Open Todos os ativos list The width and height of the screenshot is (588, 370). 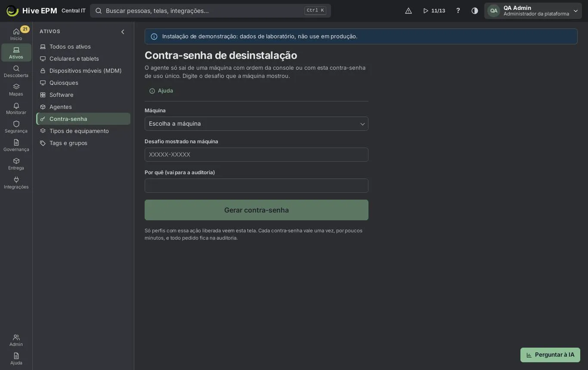(83, 46)
